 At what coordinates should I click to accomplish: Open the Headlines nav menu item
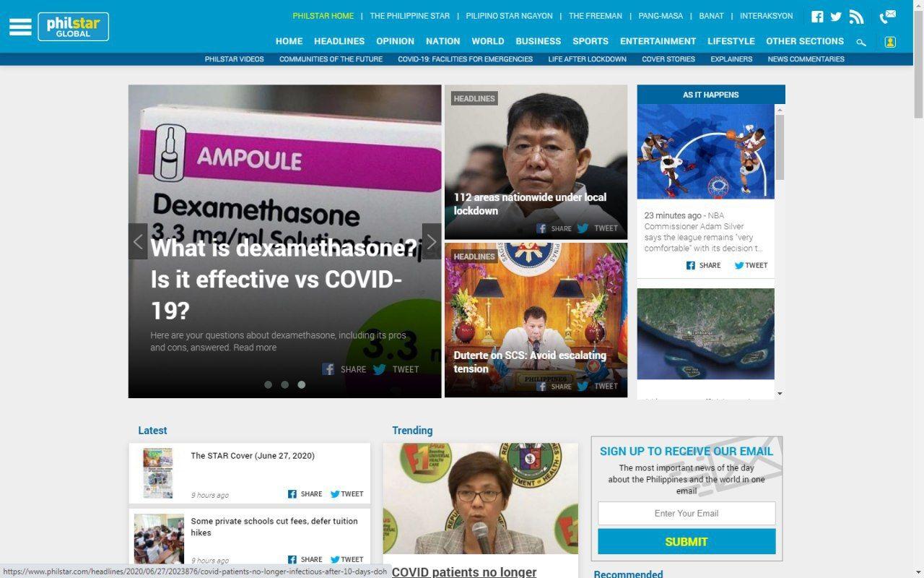pos(339,41)
